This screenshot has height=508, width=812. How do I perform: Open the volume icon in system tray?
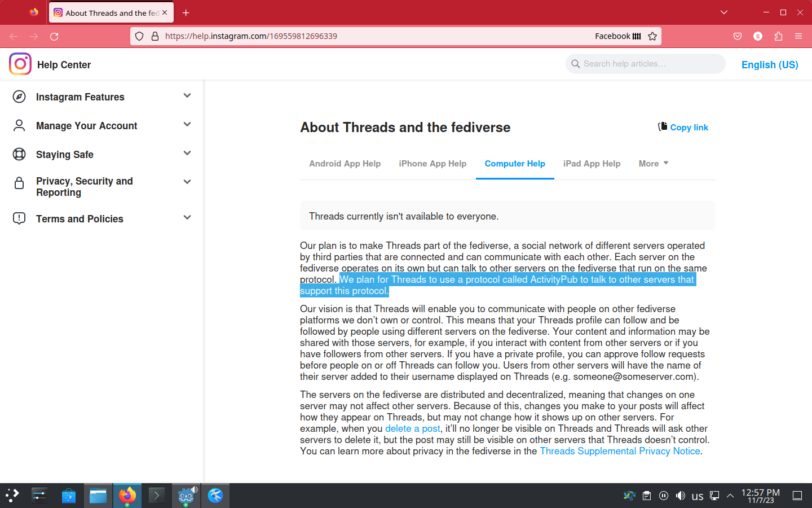point(681,496)
